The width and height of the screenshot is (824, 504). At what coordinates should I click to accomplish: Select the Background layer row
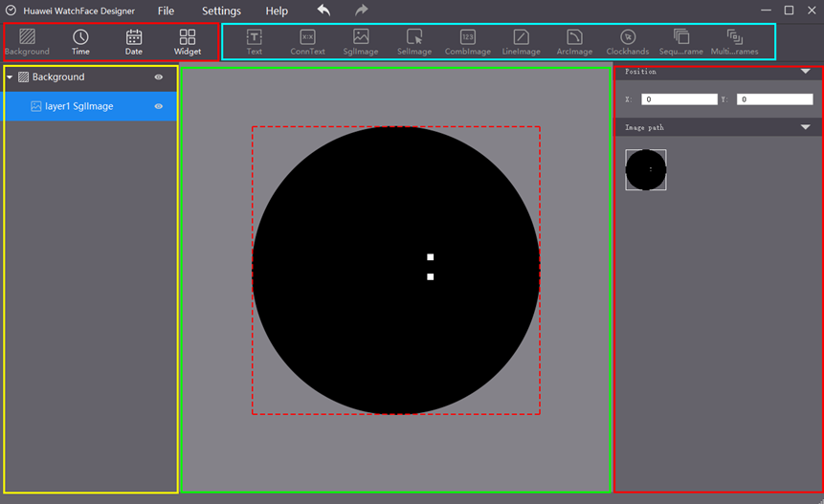(90, 77)
